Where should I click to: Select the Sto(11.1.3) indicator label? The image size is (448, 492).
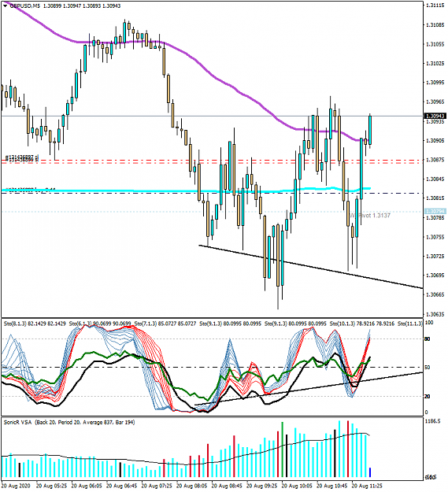tap(410, 324)
